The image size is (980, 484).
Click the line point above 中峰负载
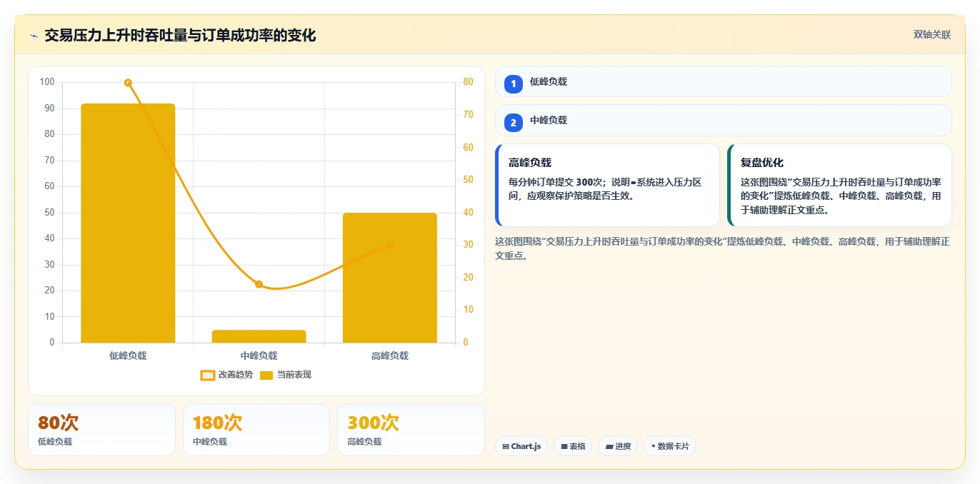(x=259, y=284)
